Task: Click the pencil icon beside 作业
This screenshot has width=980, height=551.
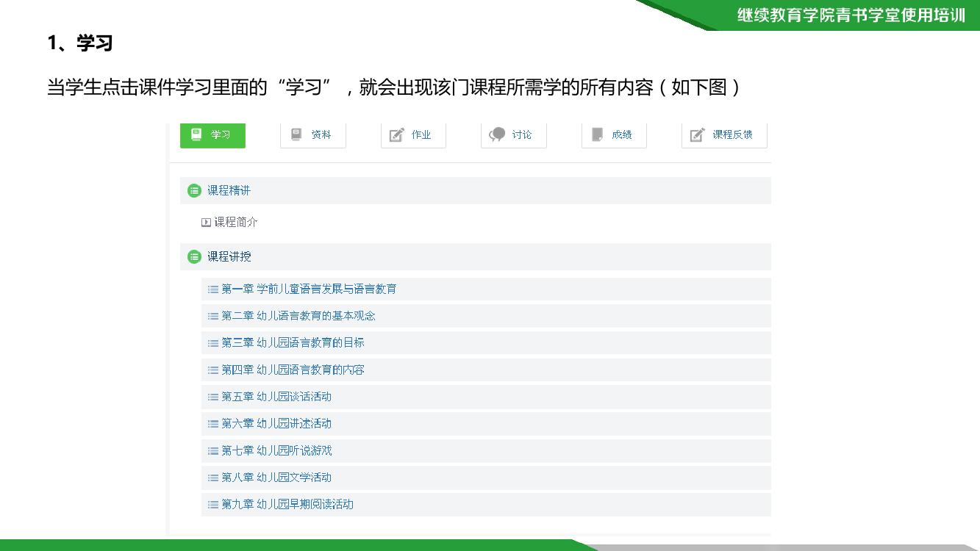Action: pyautogui.click(x=397, y=134)
